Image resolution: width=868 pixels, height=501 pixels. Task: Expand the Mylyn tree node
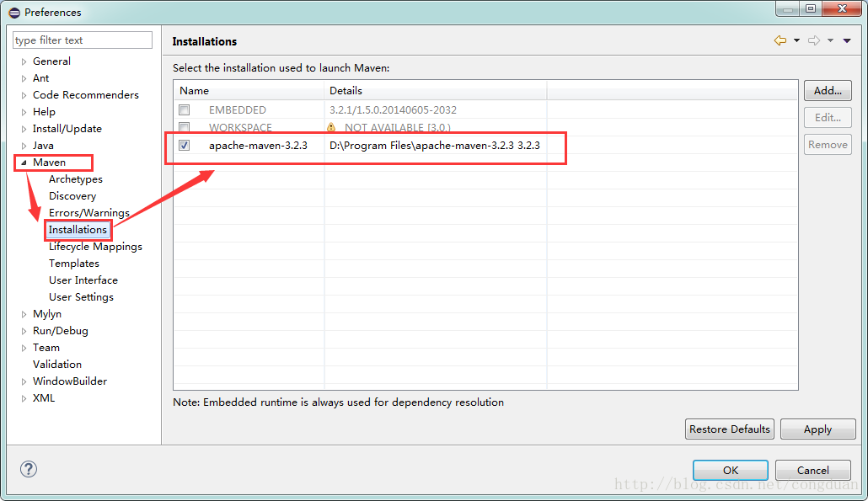(24, 314)
